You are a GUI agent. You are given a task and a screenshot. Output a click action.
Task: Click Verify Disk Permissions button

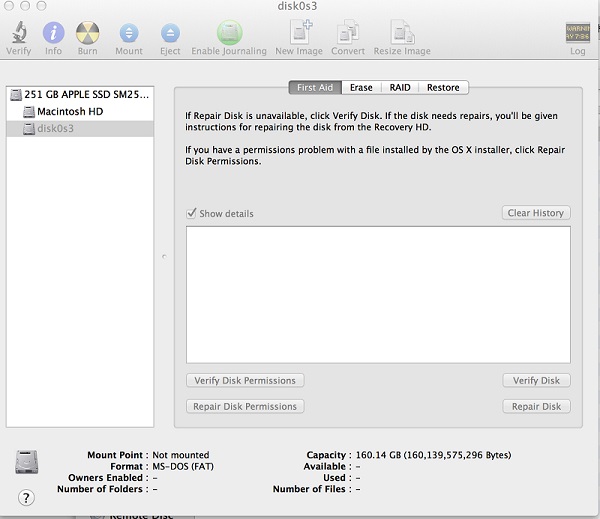[x=245, y=380]
